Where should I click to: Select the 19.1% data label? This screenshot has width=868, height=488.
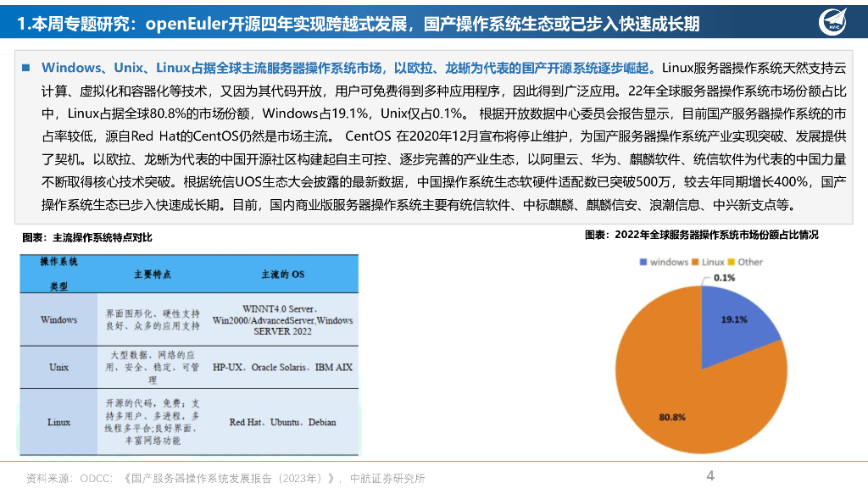(734, 319)
